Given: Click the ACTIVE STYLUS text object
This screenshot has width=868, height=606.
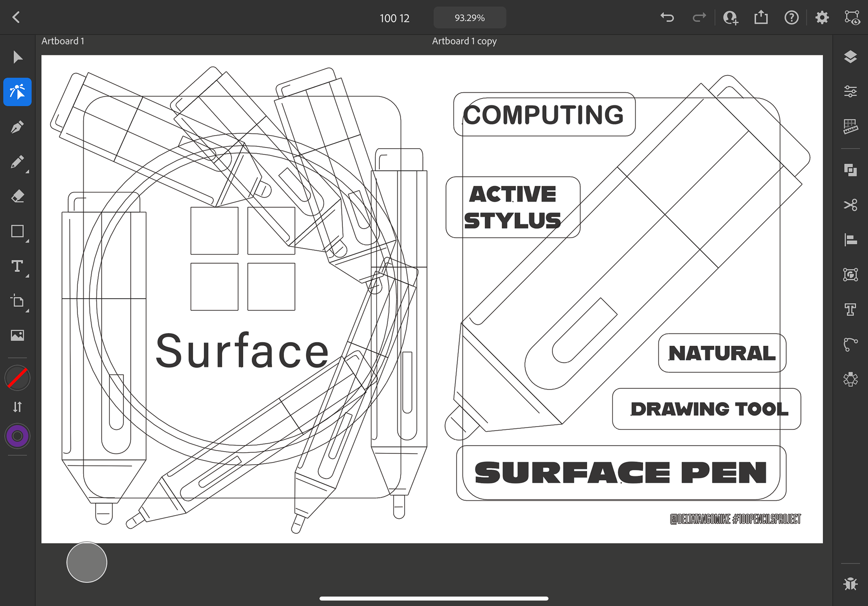Looking at the screenshot, I should pyautogui.click(x=512, y=207).
